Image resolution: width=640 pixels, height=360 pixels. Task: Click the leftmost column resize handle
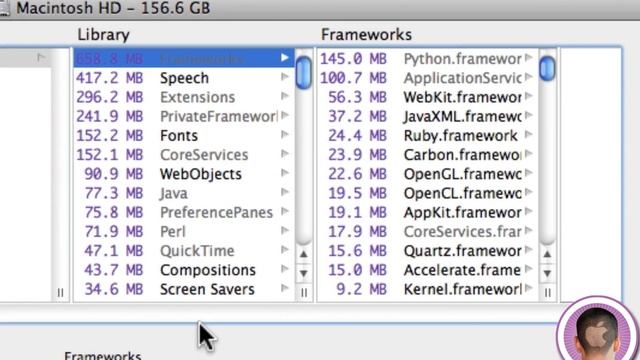[x=60, y=292]
